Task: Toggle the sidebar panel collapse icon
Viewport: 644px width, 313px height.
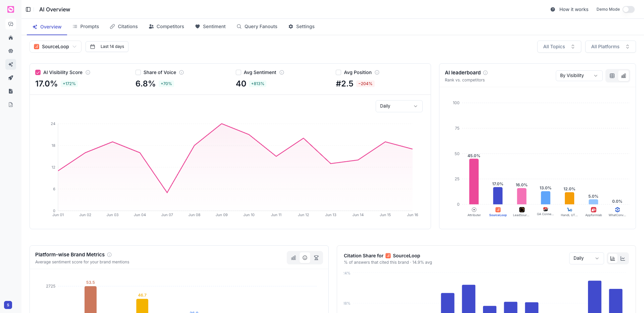Action: pos(28,9)
